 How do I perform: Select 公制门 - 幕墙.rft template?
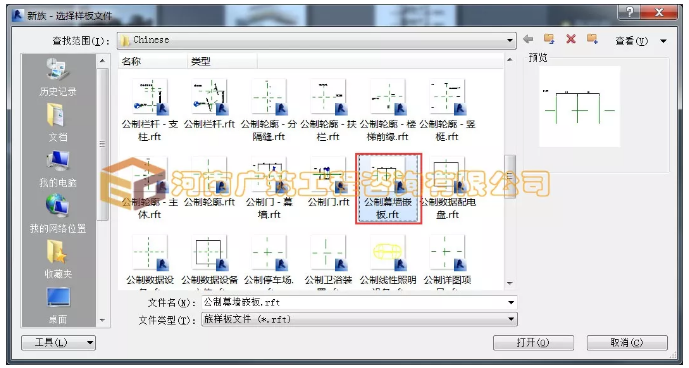point(268,188)
